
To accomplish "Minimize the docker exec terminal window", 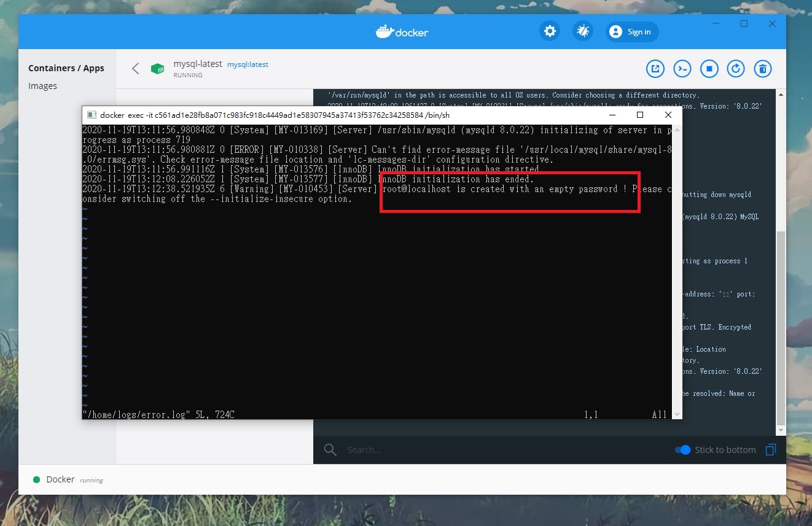I will (612, 115).
